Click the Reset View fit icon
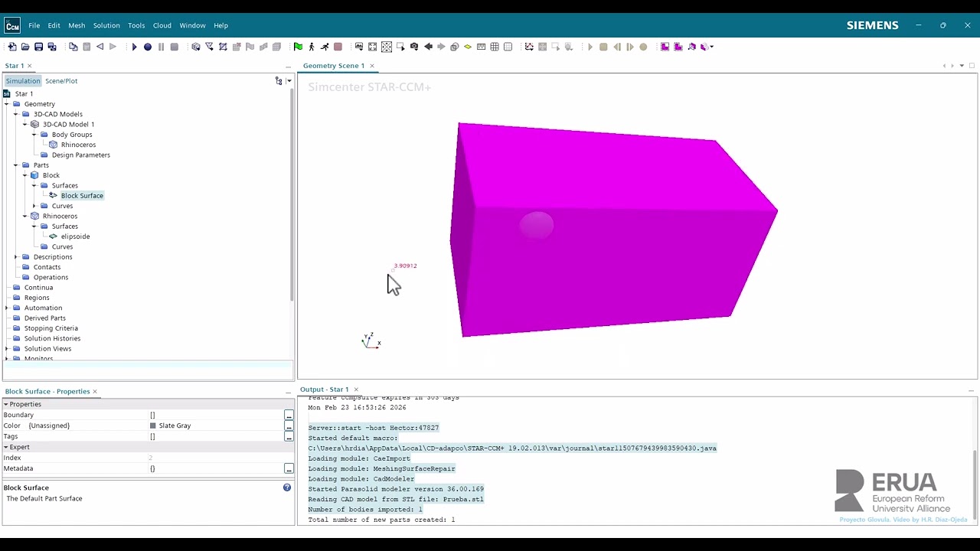This screenshot has width=980, height=551. point(373,47)
